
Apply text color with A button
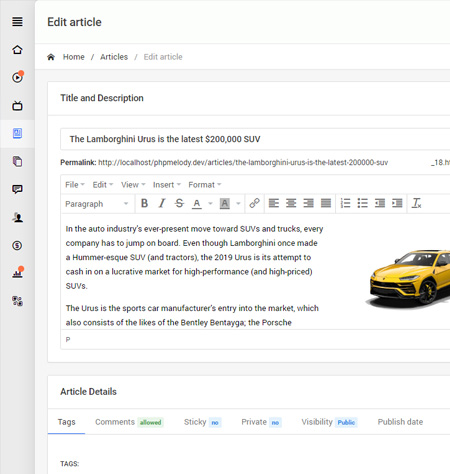tap(197, 203)
